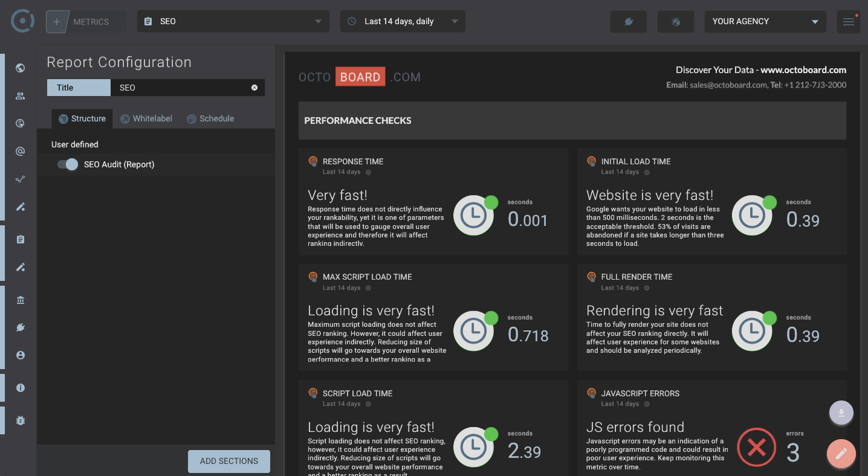Image resolution: width=868 pixels, height=476 pixels.
Task: Click the errors count 3
Action: [793, 452]
